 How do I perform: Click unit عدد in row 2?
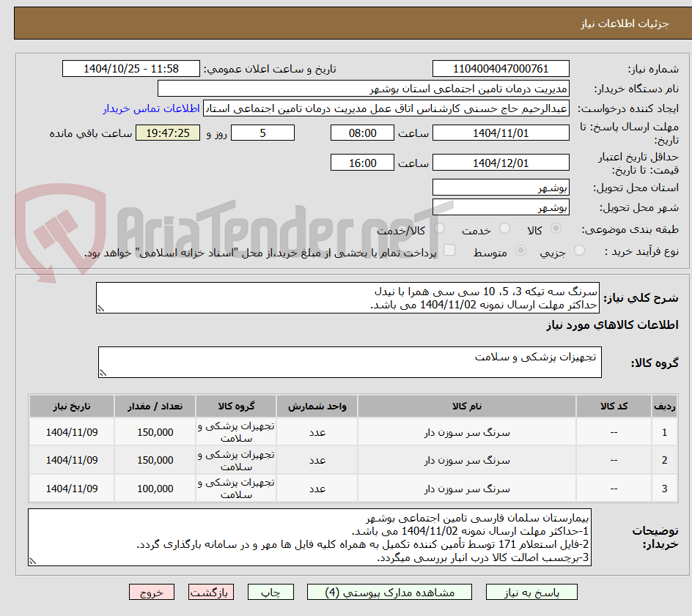point(317,460)
